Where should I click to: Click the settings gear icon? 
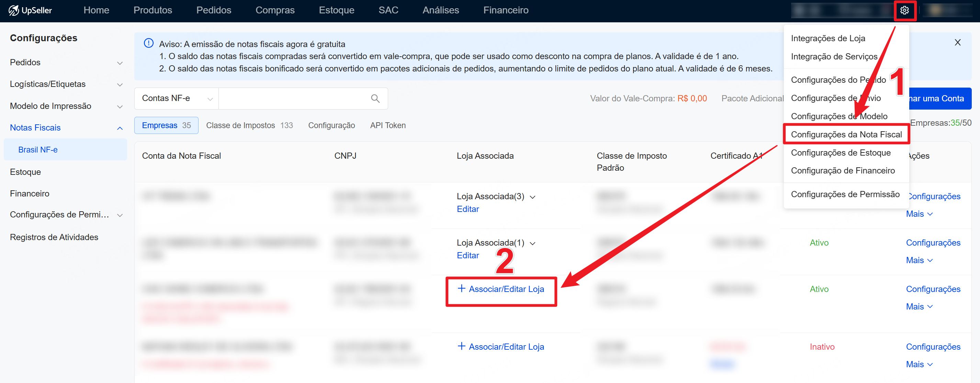(904, 10)
